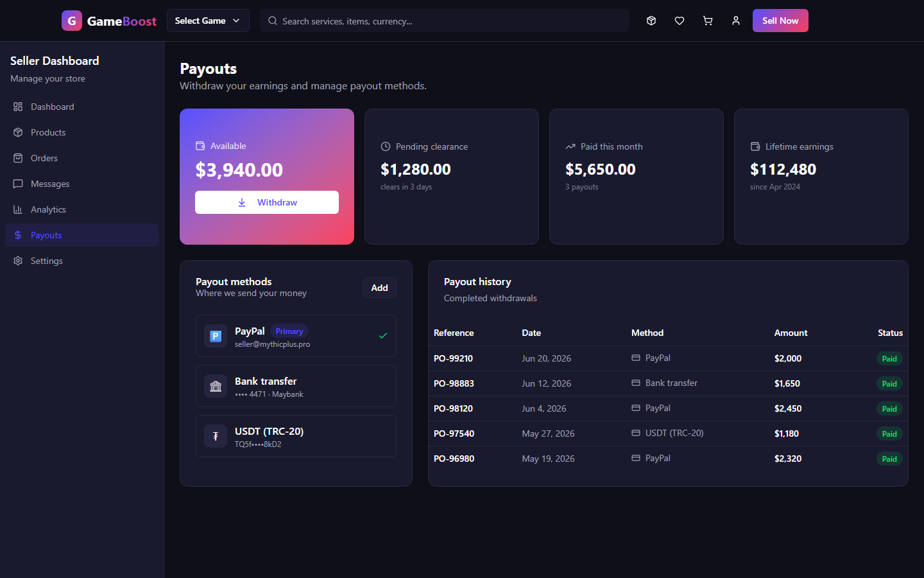Click the wallet icon beside Available
The image size is (924, 578).
200,146
